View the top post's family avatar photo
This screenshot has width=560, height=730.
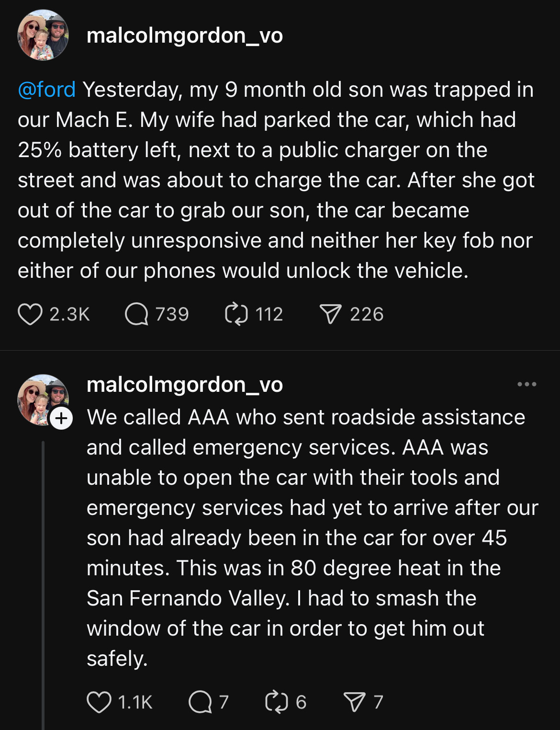(43, 35)
